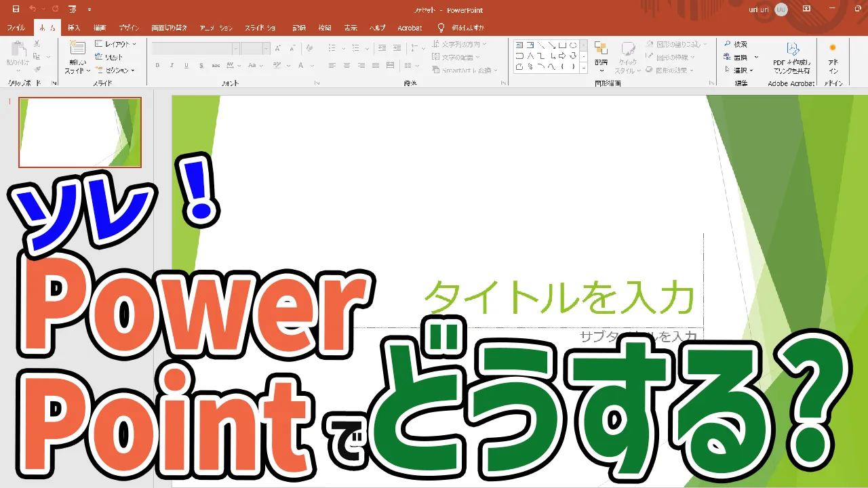Click the Ribbon Display Options button
Image resolution: width=868 pixels, height=488 pixels.
pyautogui.click(x=806, y=9)
